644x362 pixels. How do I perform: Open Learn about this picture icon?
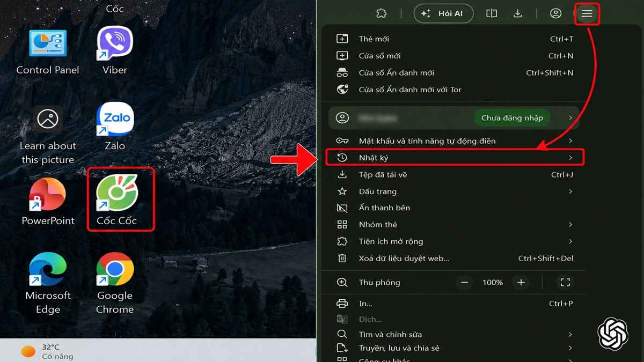48,135
